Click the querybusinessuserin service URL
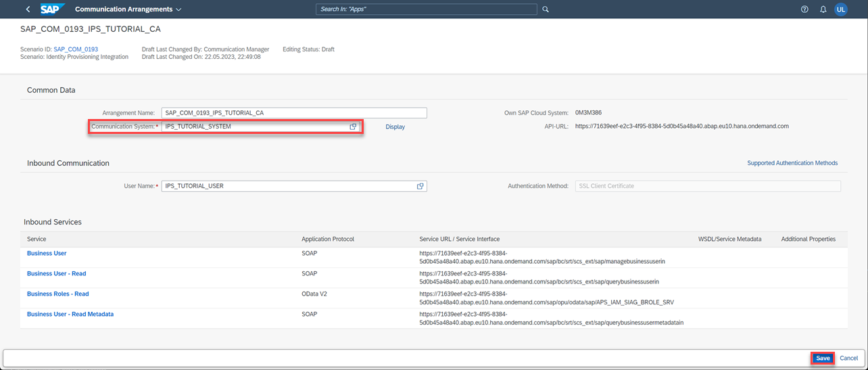868x370 pixels. [x=539, y=277]
